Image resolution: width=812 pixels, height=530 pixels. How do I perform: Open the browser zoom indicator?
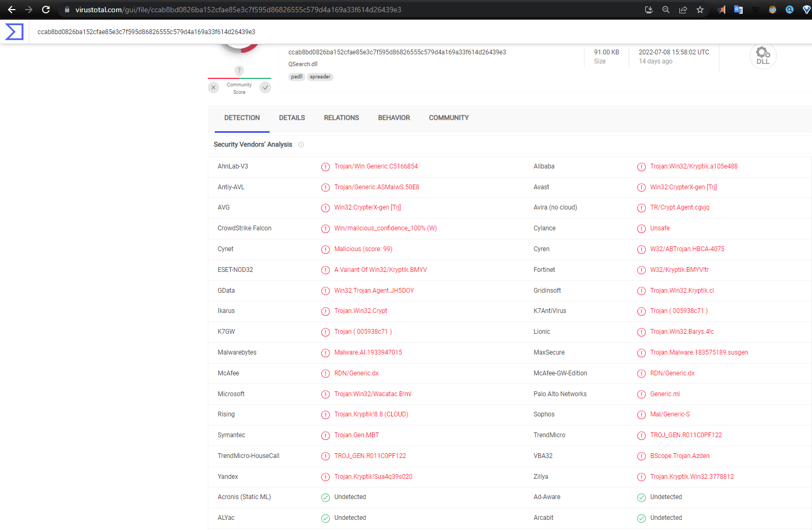[x=666, y=10]
